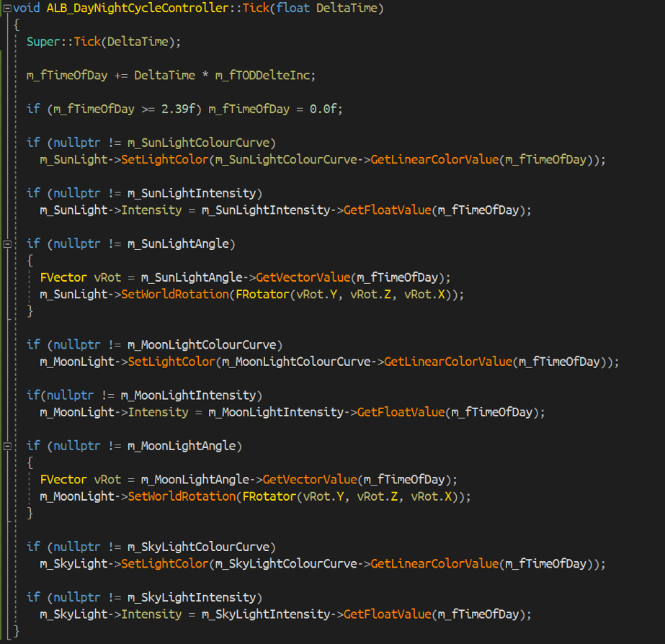Click the 0.0f value assignment

point(319,109)
